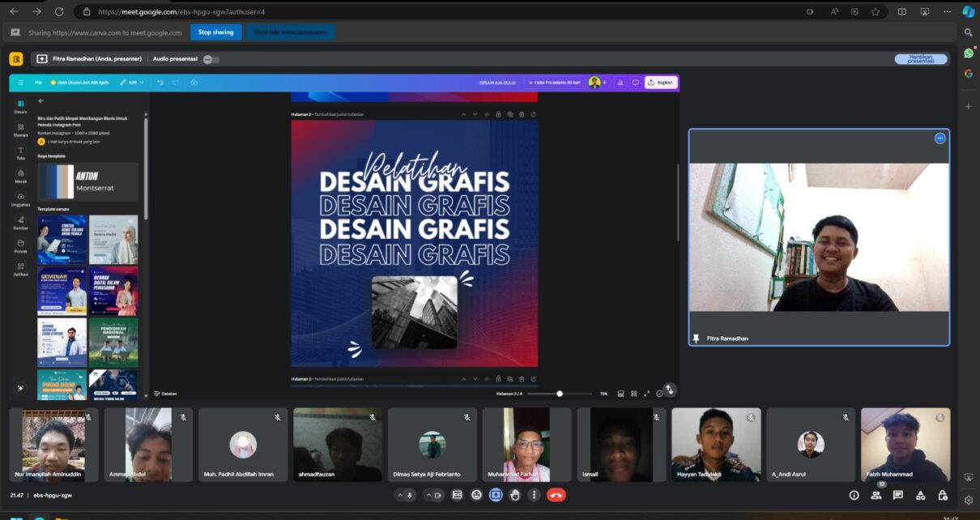Expand the microphone audio settings chevron
This screenshot has height=520, width=980.
pos(399,495)
